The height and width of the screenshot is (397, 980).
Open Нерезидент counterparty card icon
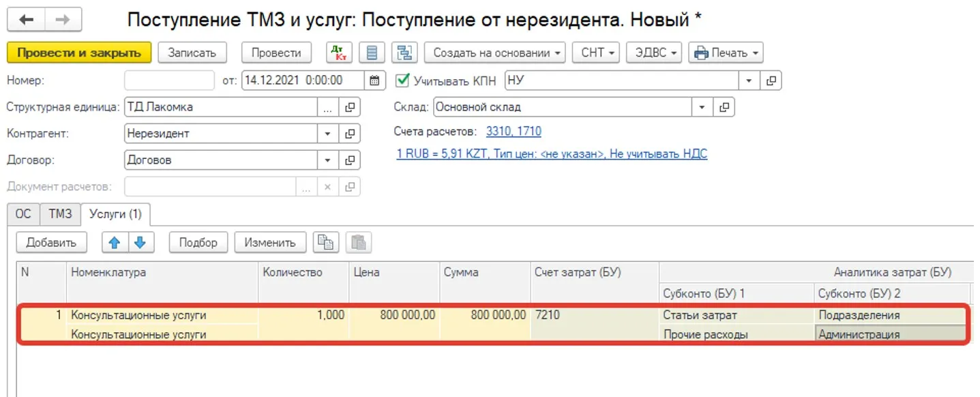pos(350,134)
